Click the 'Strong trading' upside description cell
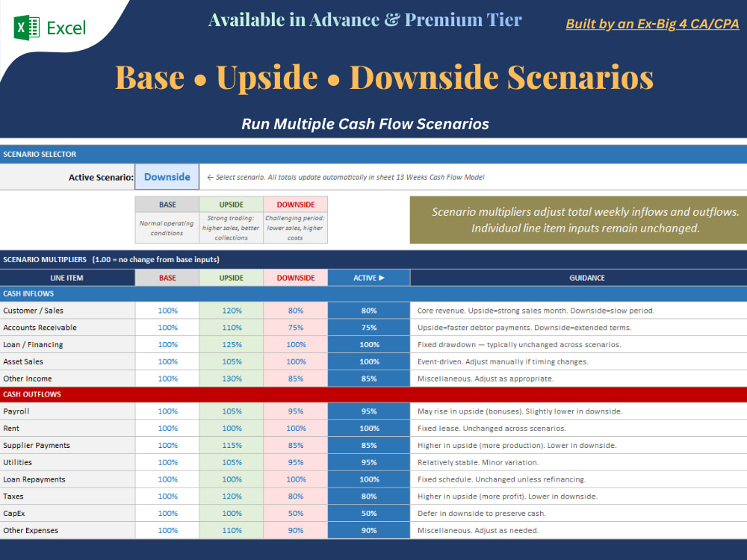This screenshot has width=747, height=560. 231,228
